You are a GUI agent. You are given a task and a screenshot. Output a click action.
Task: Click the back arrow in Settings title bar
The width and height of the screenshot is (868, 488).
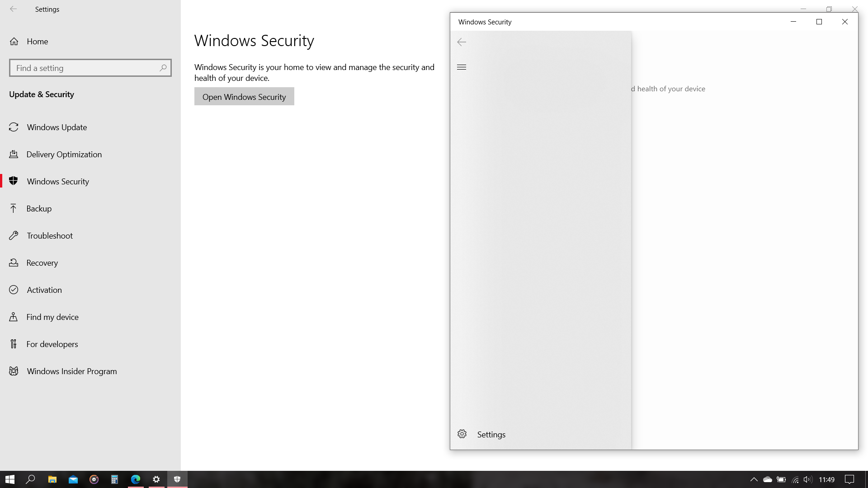pyautogui.click(x=14, y=9)
